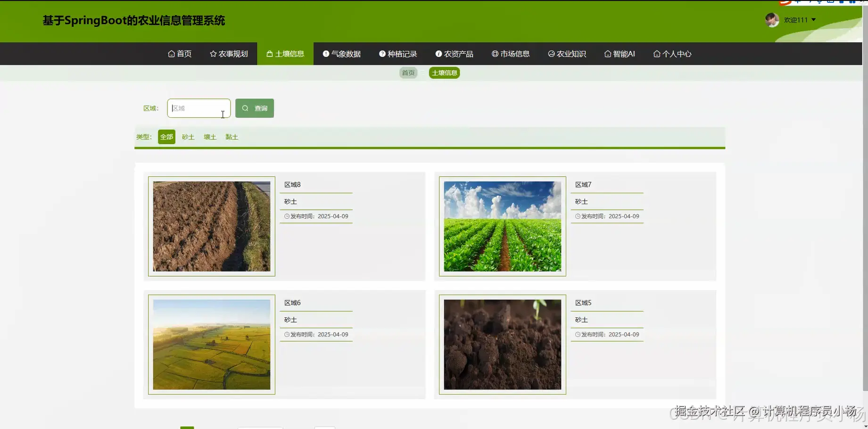Open the 种植记录 navigation item
Screen dimensions: 868x429
(x=398, y=54)
